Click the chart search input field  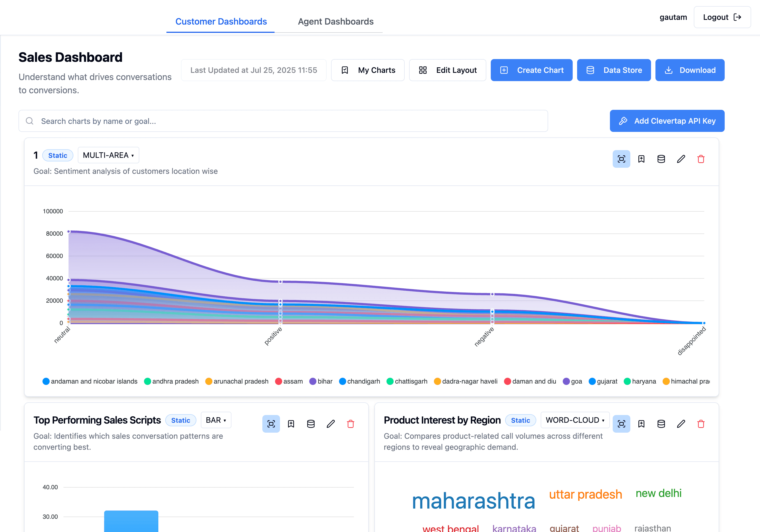click(283, 121)
